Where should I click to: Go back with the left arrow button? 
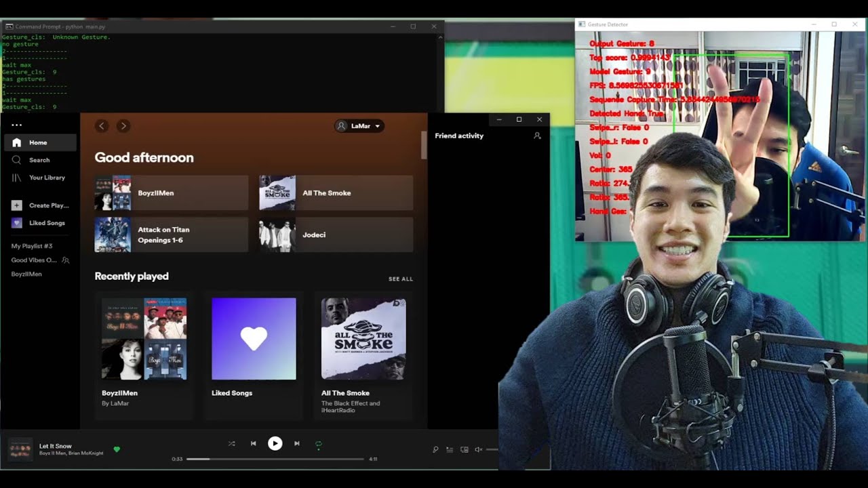click(x=102, y=125)
